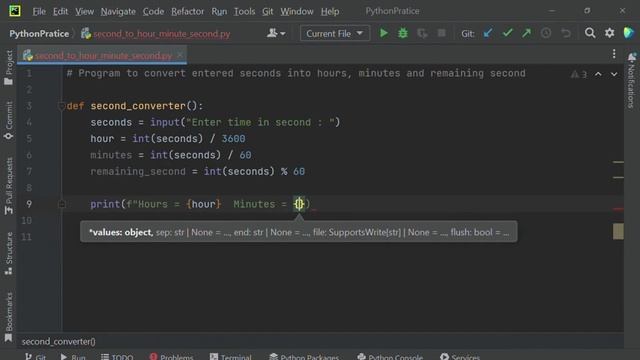Viewport: 640px width, 360px height.
Task: Place cursor on line number 9 gutter
Action: tap(29, 204)
